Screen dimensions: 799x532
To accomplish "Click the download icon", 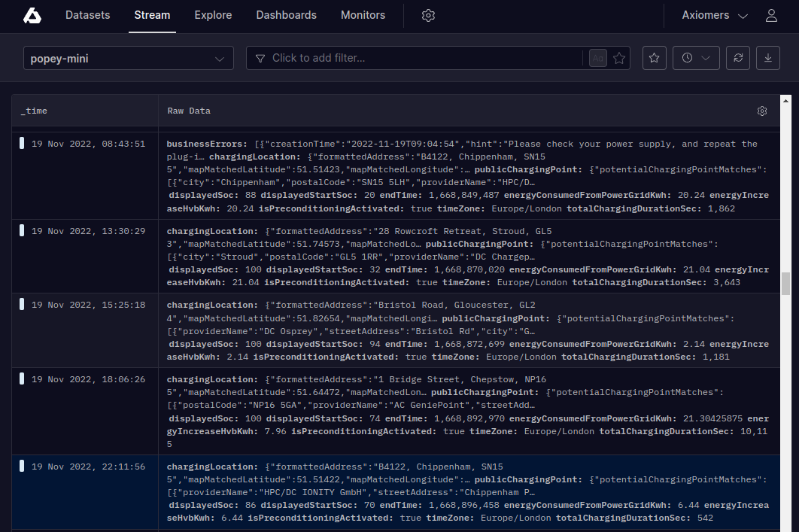I will tap(768, 58).
